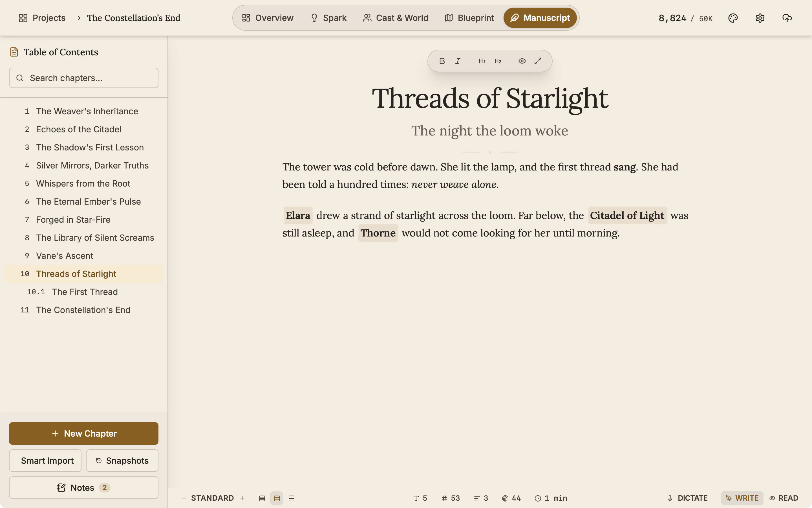812x508 pixels.
Task: Open chapter 11 The Constellation's End
Action: point(83,310)
